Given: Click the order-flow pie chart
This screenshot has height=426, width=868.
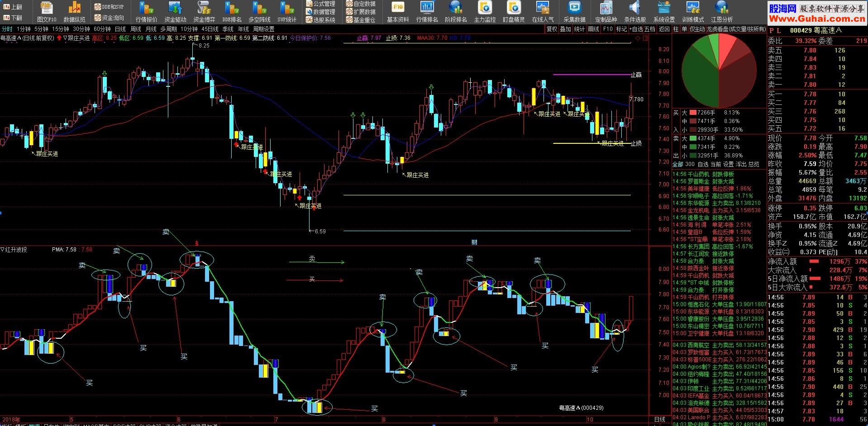Looking at the screenshot, I should pos(719,70).
